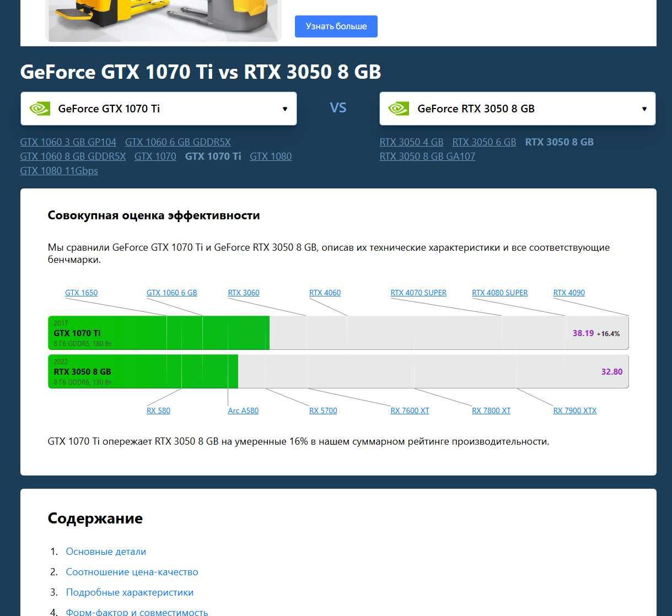
Task: Open RTX 4080 SUPER chart label link
Action: (500, 293)
